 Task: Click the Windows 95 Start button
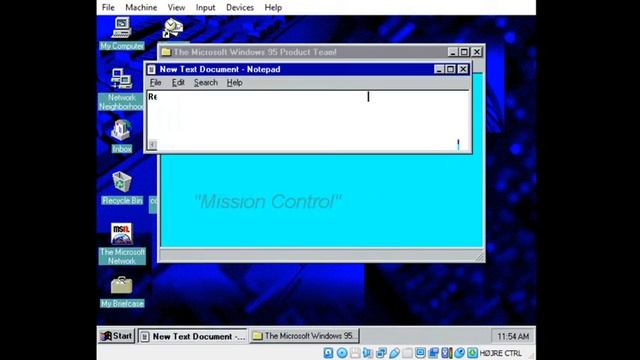117,336
